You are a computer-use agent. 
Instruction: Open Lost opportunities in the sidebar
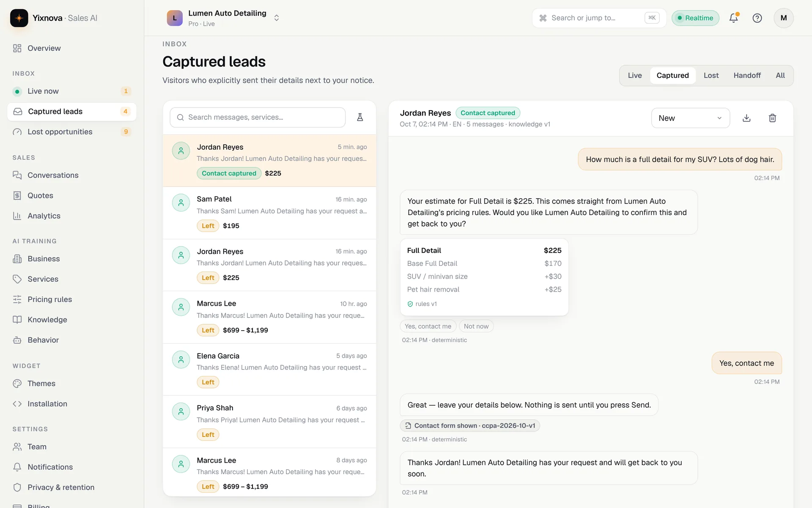tap(72, 132)
